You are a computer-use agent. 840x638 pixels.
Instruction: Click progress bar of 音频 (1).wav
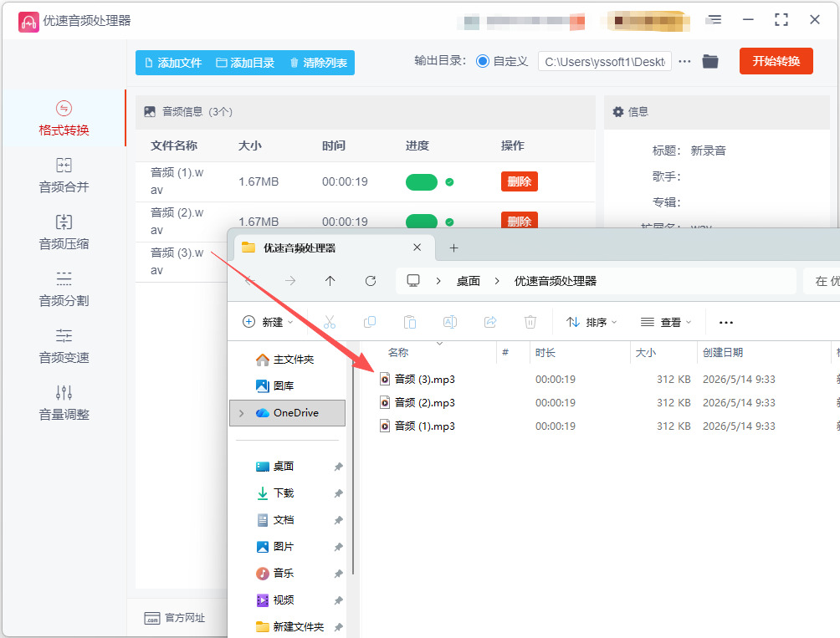[422, 182]
